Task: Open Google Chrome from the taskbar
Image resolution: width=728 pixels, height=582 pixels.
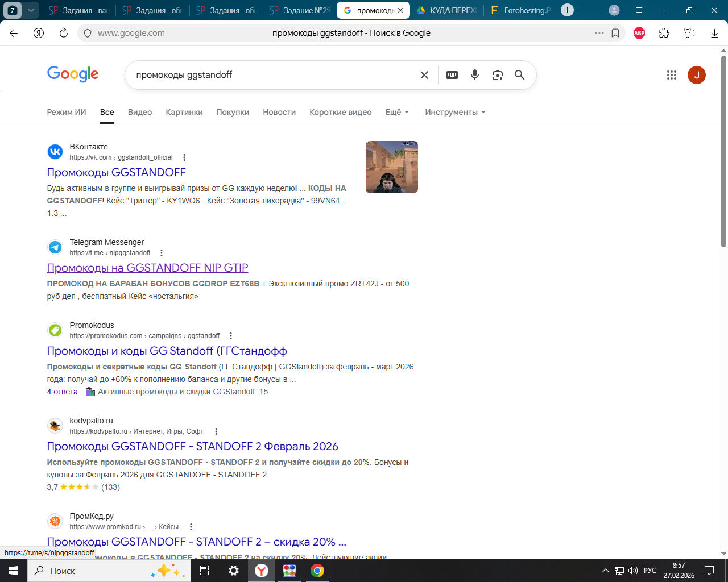Action: click(317, 571)
